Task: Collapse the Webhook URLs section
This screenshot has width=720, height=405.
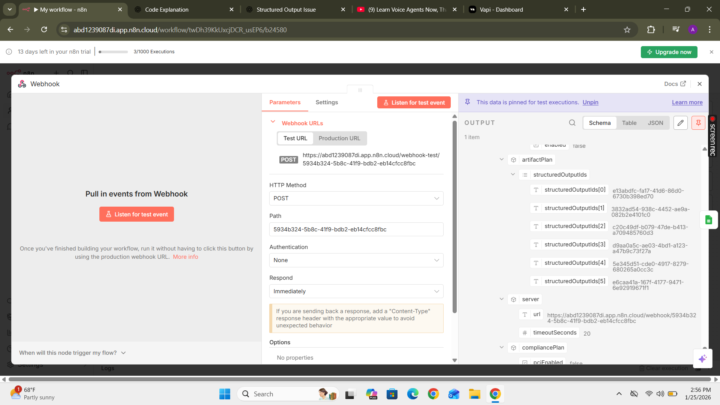Action: click(273, 122)
